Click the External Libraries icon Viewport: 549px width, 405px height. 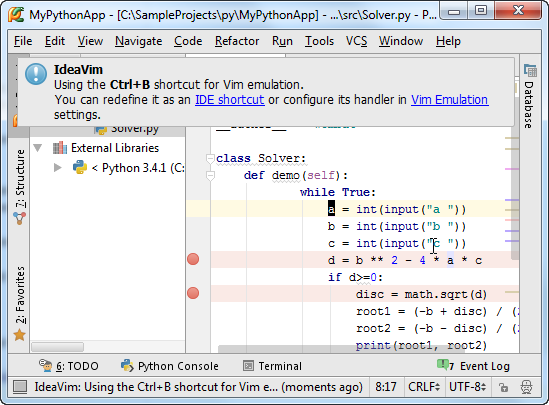[60, 148]
